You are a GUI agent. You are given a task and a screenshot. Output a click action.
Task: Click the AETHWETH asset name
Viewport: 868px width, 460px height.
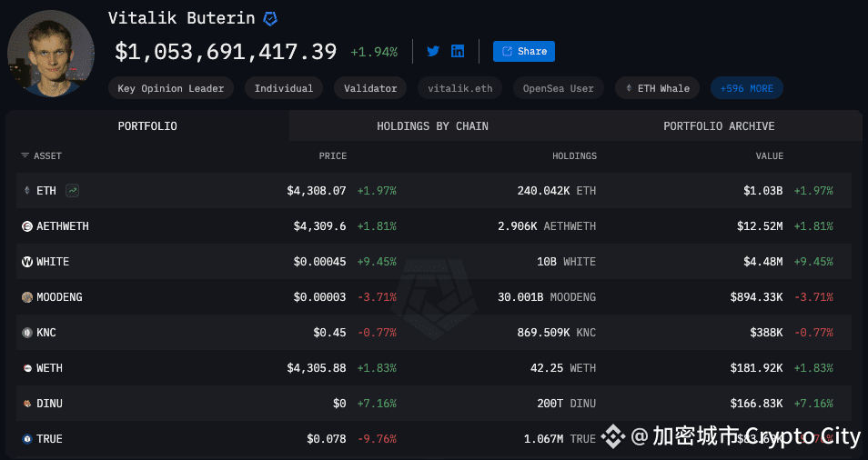[x=63, y=226]
